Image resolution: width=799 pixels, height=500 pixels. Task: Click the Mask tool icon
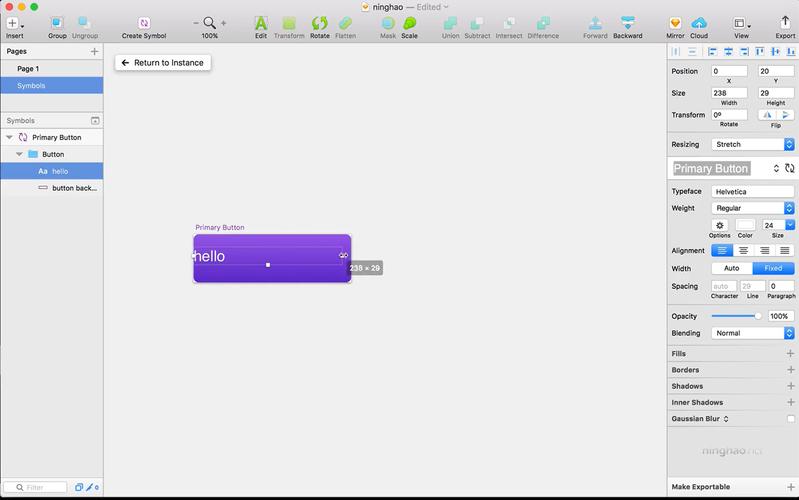388,23
